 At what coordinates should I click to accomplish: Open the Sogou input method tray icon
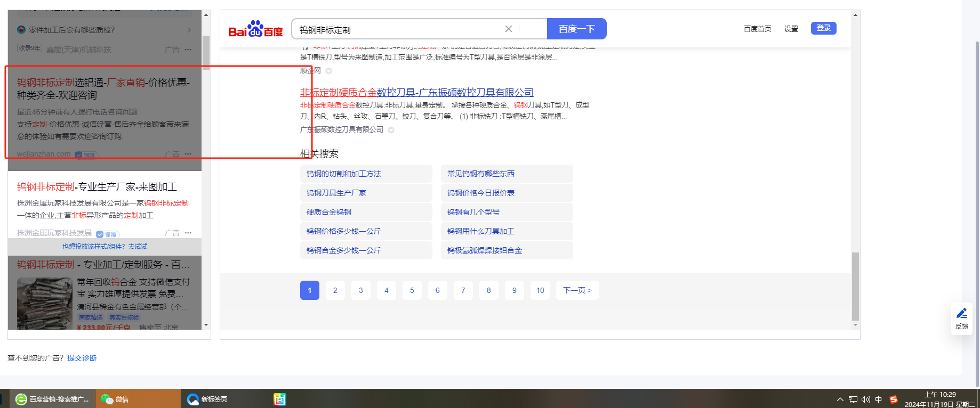(x=894, y=399)
